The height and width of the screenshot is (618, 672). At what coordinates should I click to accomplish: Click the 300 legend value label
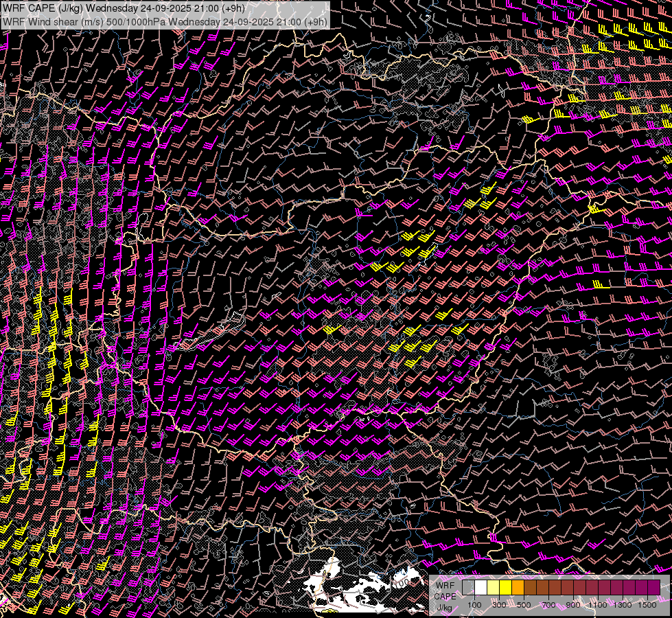pos(499,605)
